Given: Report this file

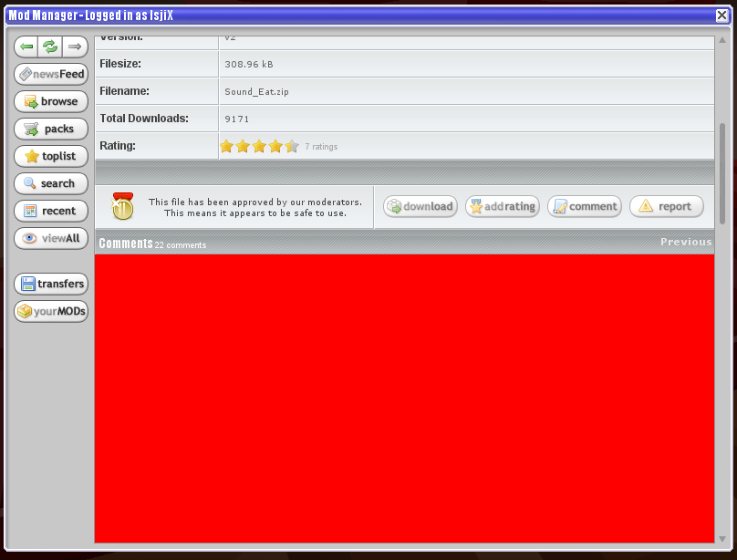Looking at the screenshot, I should tap(667, 206).
